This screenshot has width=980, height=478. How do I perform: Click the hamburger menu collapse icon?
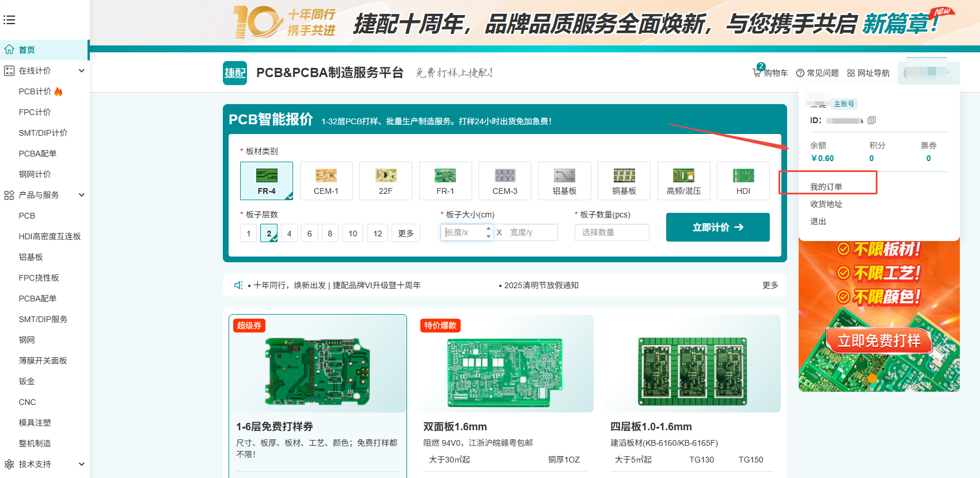point(9,20)
